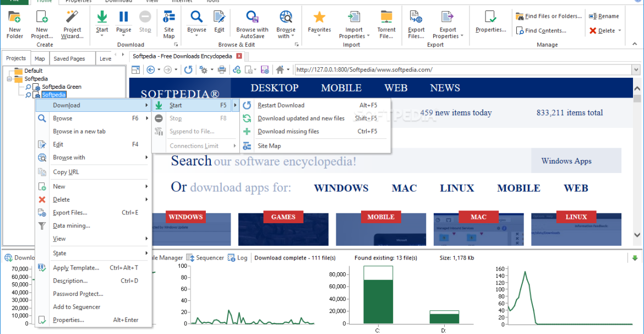Open the Site Map ribbon button
The image size is (644, 334).
point(169,24)
